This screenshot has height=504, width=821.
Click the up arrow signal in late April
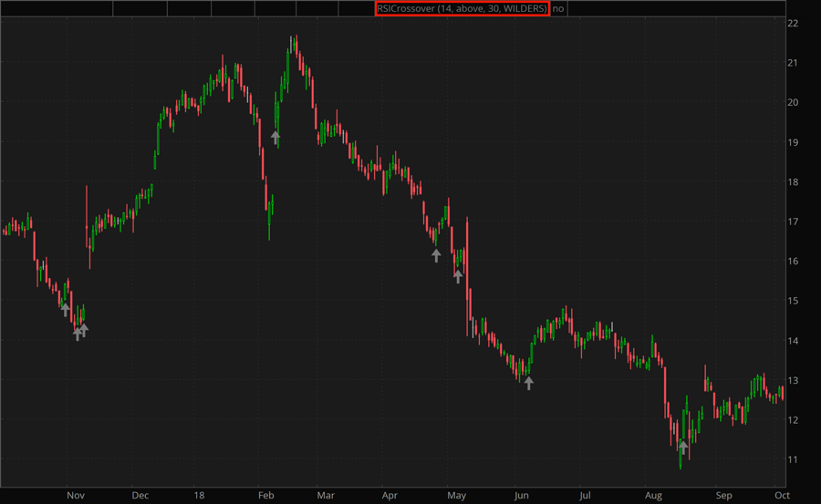click(436, 255)
